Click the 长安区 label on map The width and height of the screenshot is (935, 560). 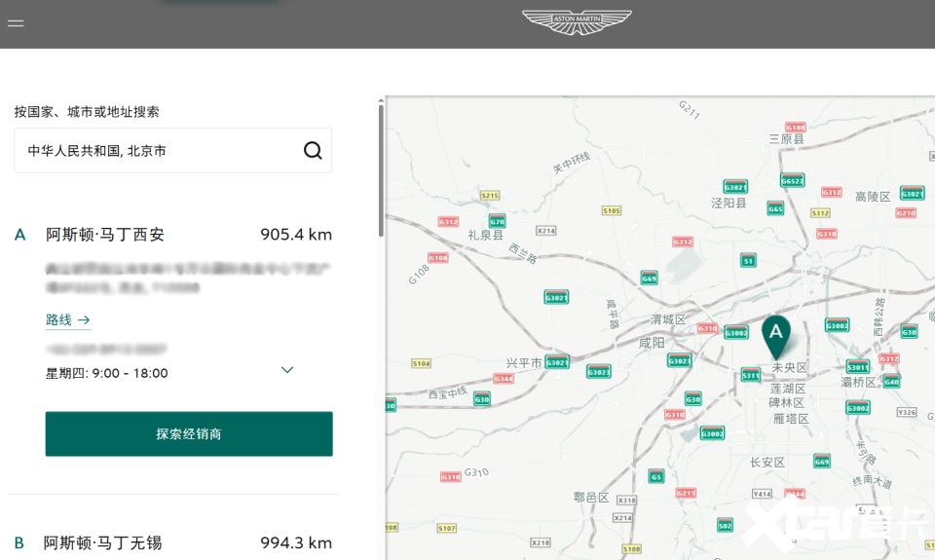767,463
